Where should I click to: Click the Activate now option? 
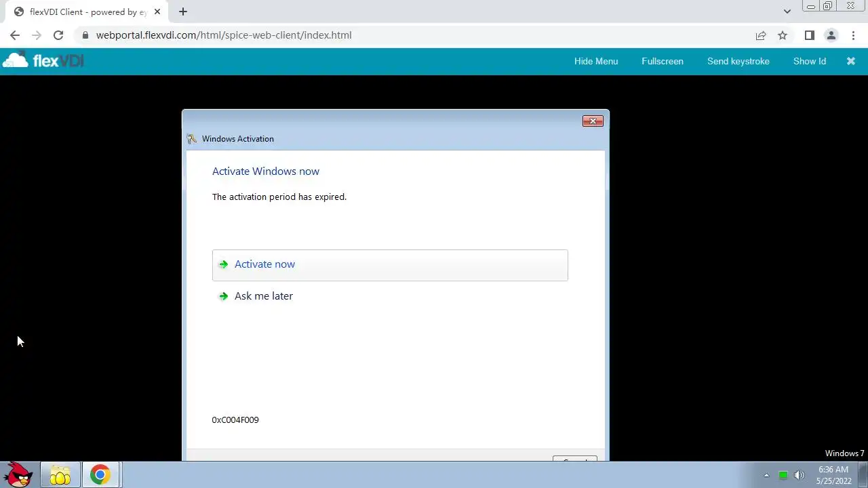[x=390, y=265]
